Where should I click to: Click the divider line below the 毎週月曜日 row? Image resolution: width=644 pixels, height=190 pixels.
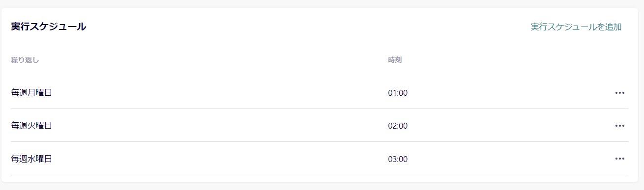(x=320, y=109)
